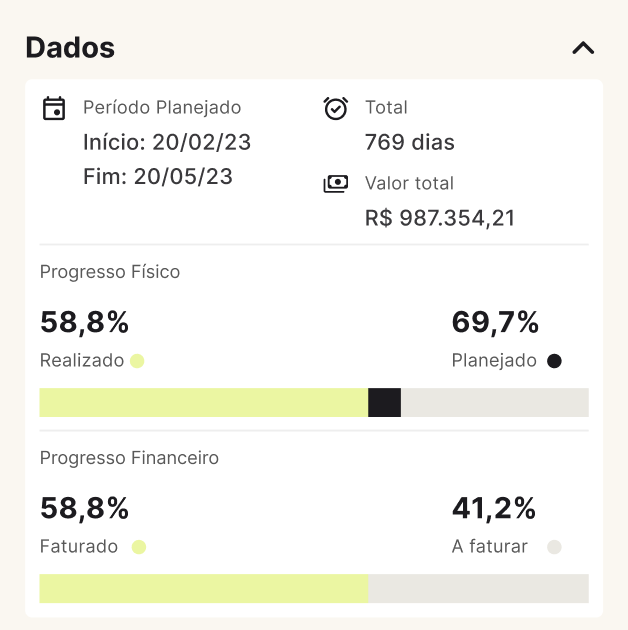Image resolution: width=628 pixels, height=630 pixels.
Task: Click the 769 dias total value
Action: tap(410, 142)
